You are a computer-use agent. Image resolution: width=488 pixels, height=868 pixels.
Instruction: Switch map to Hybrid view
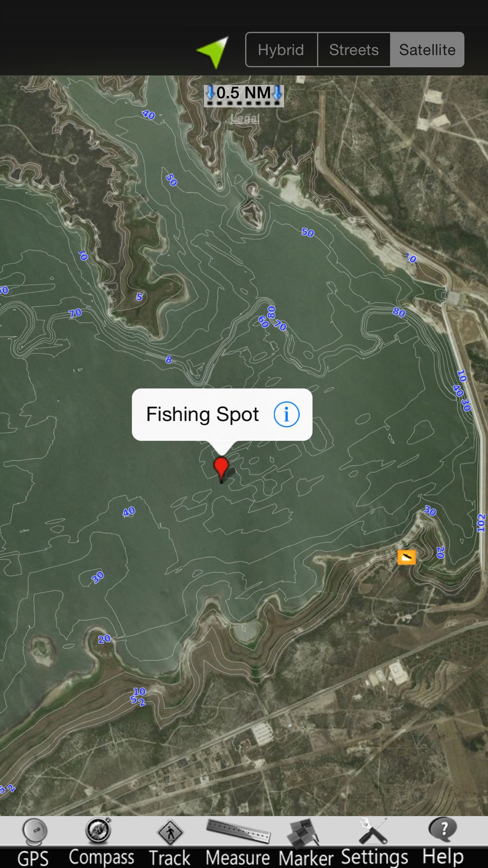click(x=281, y=50)
